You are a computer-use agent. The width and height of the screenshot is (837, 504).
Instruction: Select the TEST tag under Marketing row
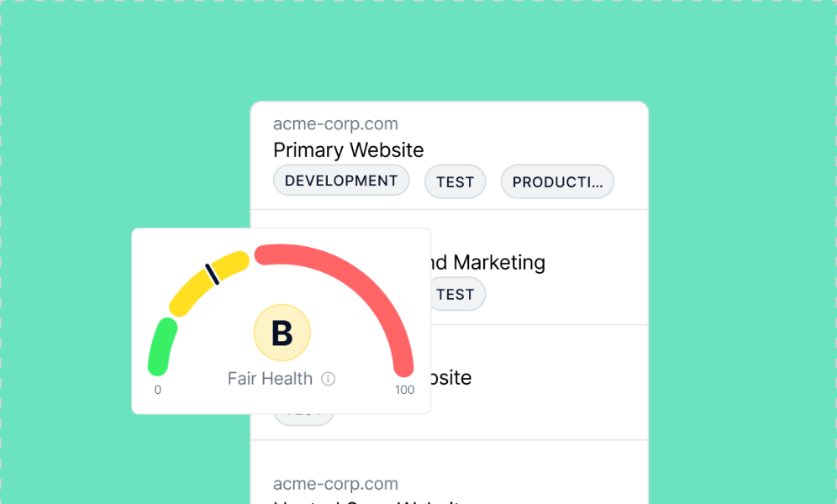pos(457,294)
